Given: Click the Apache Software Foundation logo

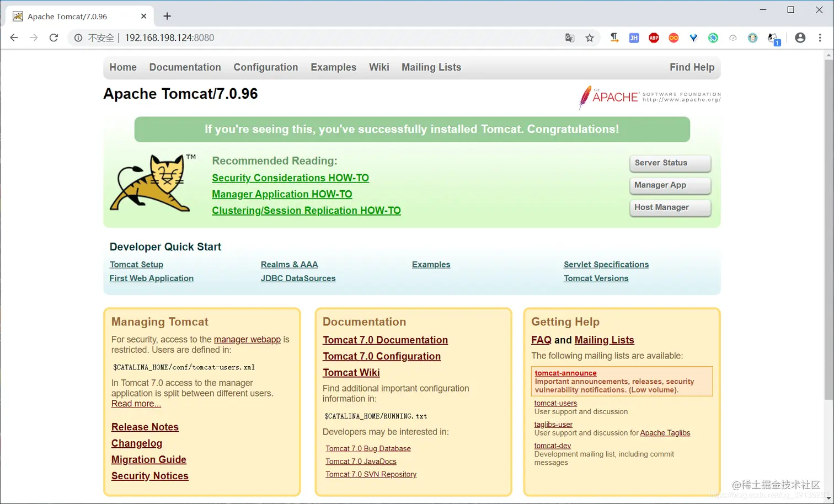Looking at the screenshot, I should 649,97.
